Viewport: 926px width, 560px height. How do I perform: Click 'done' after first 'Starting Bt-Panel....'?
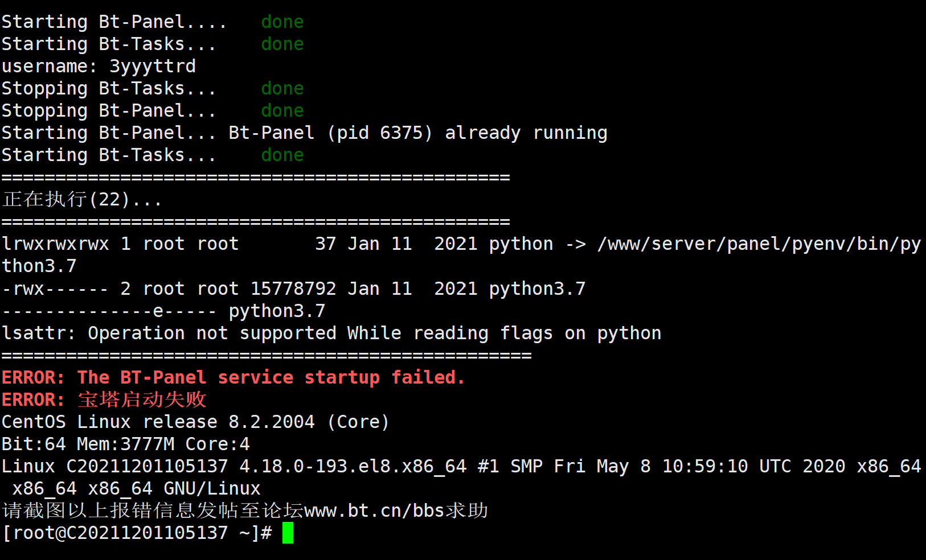pos(282,22)
